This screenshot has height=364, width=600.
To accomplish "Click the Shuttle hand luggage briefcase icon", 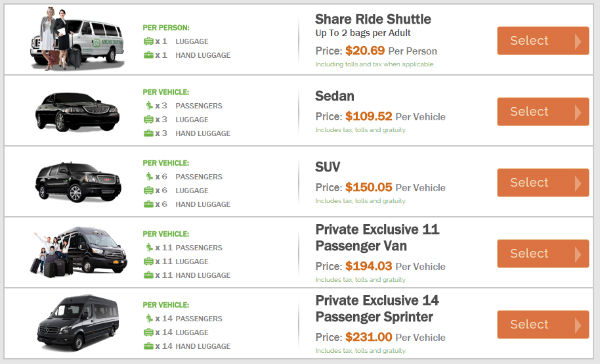I will [148, 55].
